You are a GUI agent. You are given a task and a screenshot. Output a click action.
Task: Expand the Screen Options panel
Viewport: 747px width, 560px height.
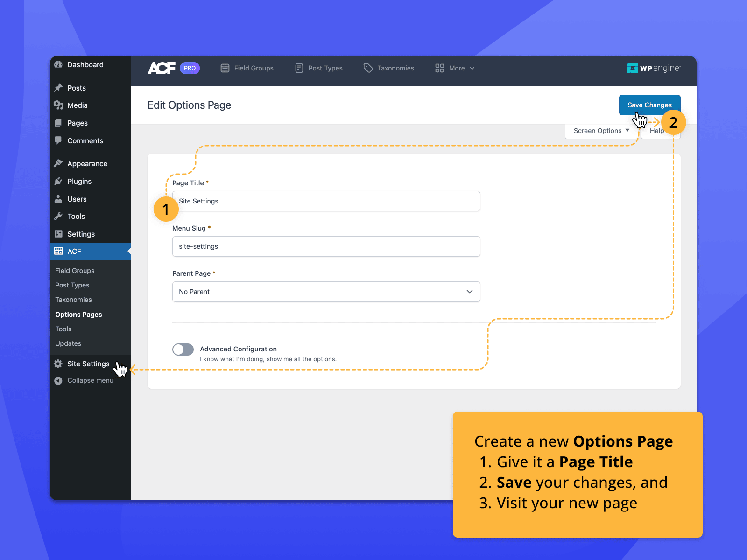pyautogui.click(x=600, y=131)
